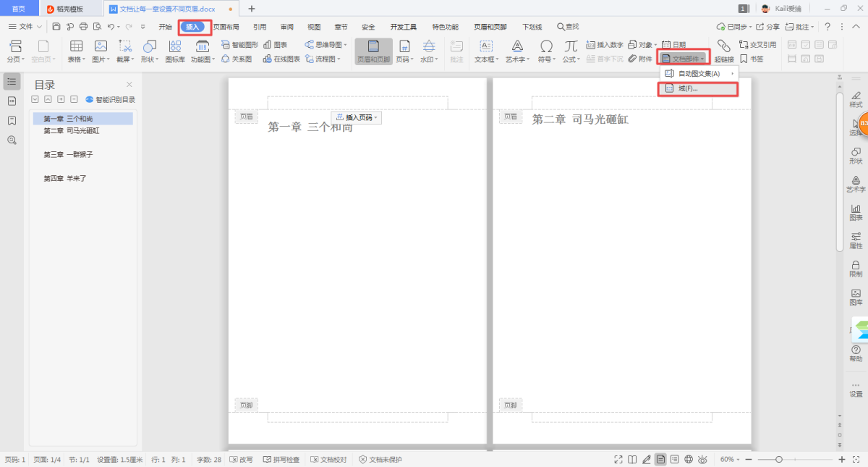Go to 第三章 一群猴子 in the outline

coord(68,155)
